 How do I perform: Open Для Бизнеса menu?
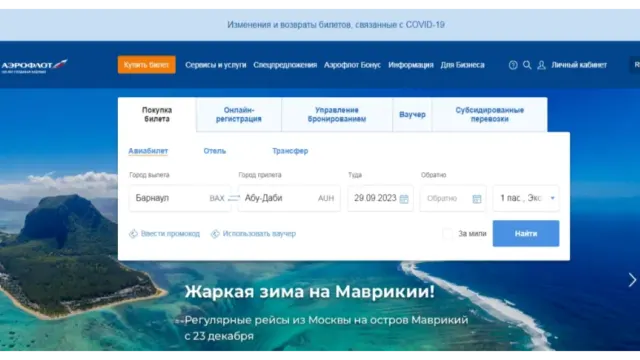coord(462,65)
